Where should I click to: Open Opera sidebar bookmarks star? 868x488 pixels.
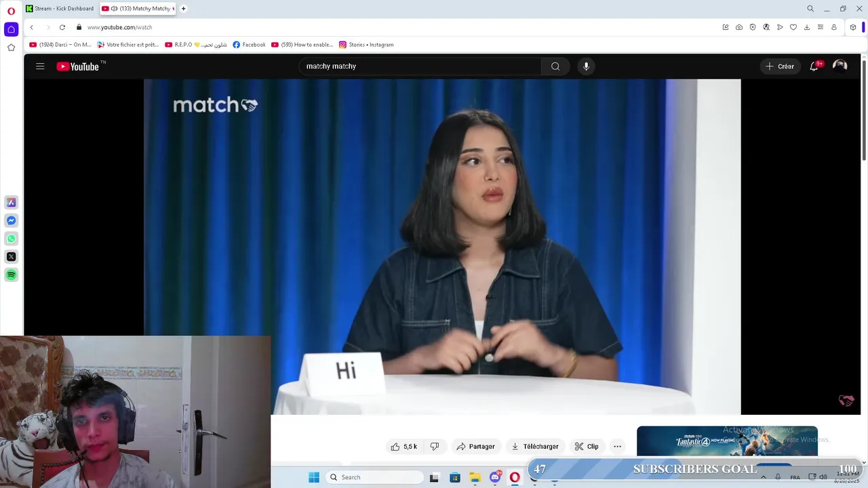(11, 47)
